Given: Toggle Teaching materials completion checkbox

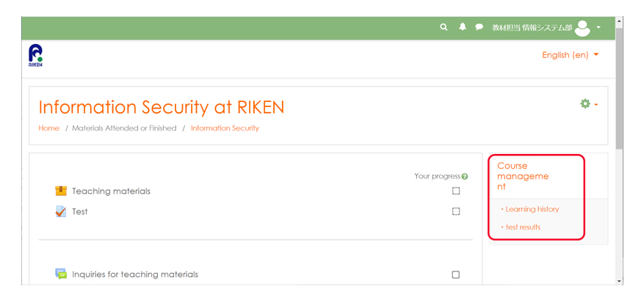Looking at the screenshot, I should 456,191.
